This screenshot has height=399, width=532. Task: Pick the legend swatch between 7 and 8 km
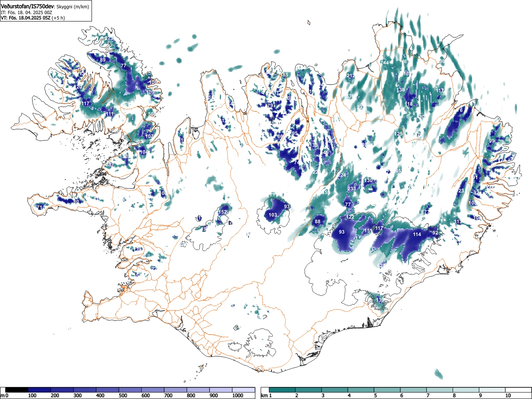tap(439, 390)
